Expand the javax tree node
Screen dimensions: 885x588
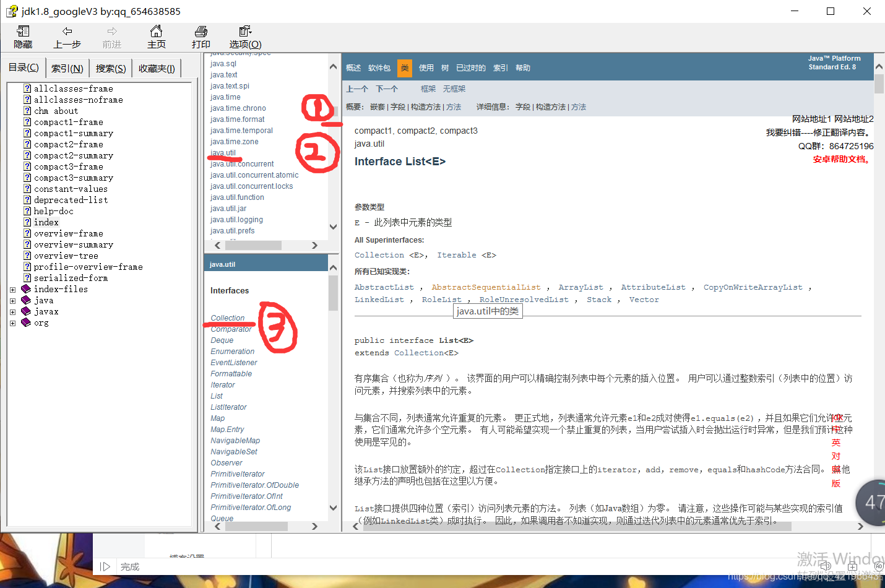pyautogui.click(x=12, y=311)
